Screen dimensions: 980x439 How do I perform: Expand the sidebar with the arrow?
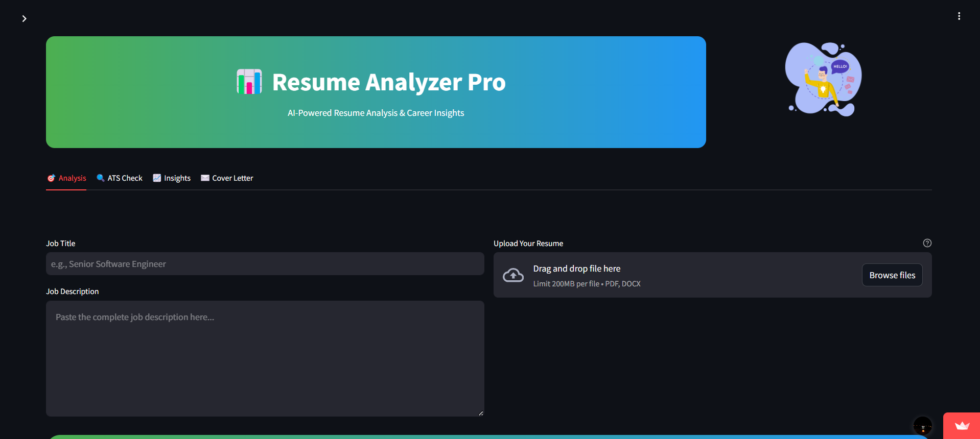click(x=24, y=18)
